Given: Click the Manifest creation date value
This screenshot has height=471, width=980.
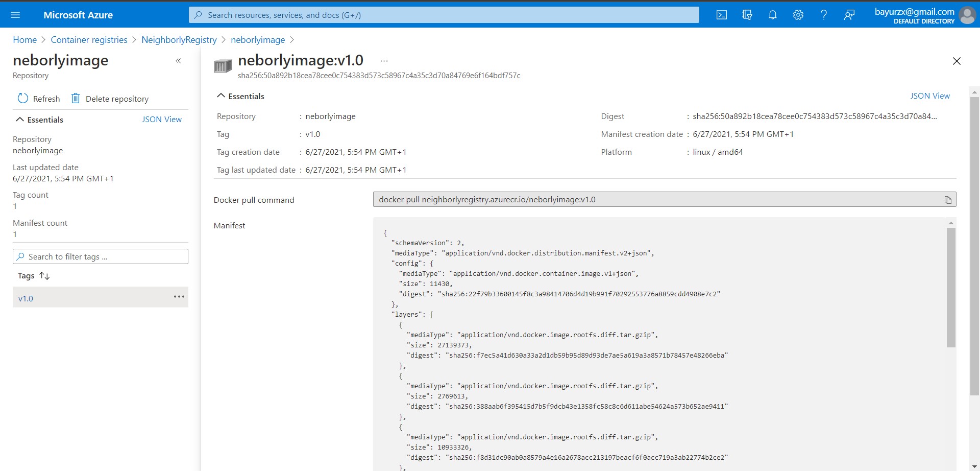Looking at the screenshot, I should (743, 134).
